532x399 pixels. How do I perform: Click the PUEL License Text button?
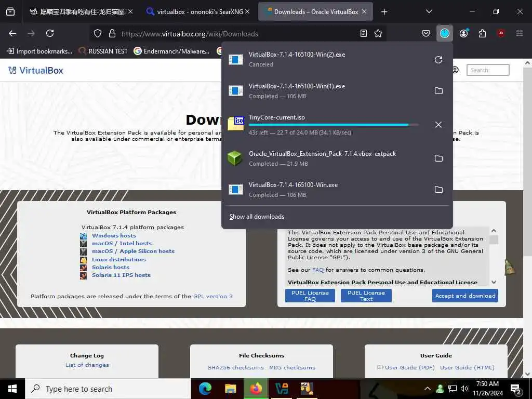[x=366, y=296]
